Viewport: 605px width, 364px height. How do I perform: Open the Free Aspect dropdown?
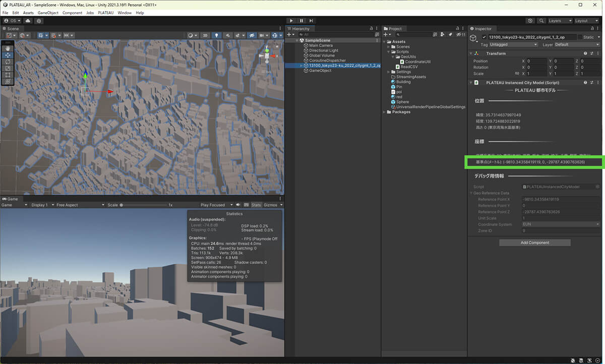pos(80,205)
